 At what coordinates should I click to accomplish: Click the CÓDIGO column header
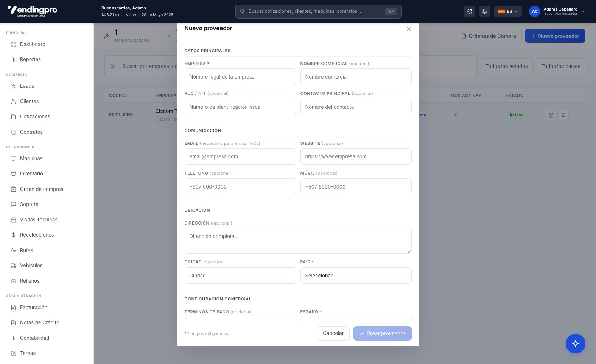coord(118,96)
